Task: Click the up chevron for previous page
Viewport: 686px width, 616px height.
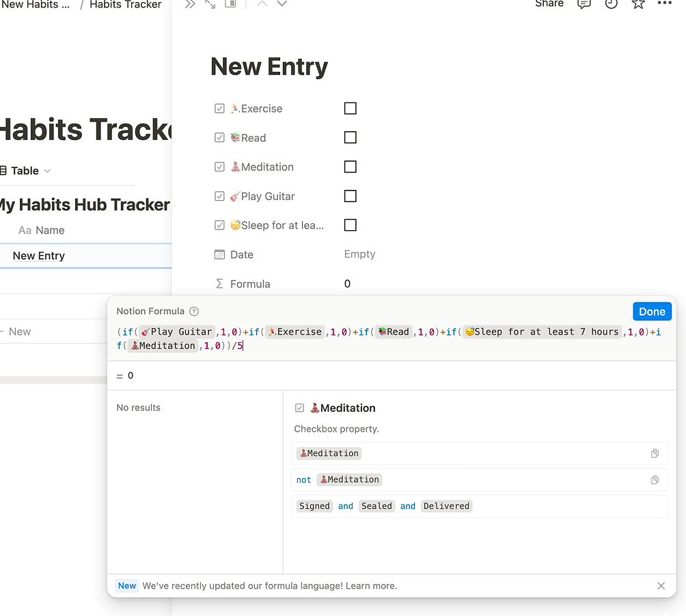Action: coord(260,4)
